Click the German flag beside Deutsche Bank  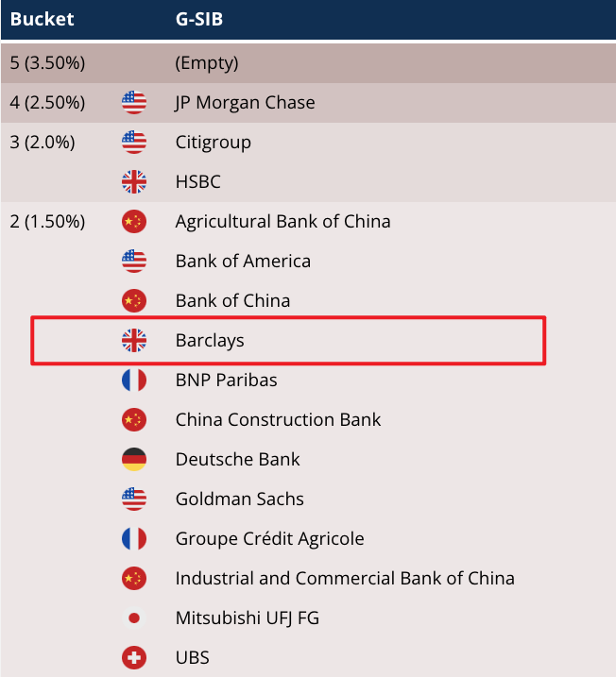click(x=134, y=460)
